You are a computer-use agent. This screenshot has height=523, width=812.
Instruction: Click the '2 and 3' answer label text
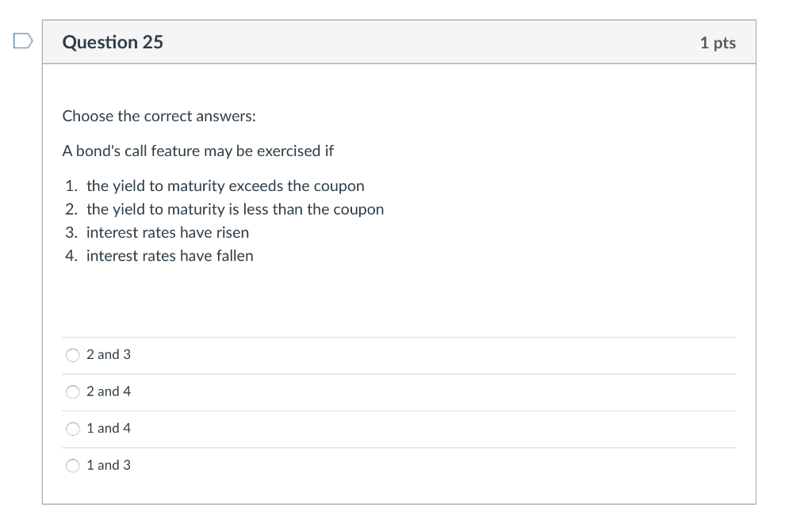point(109,355)
